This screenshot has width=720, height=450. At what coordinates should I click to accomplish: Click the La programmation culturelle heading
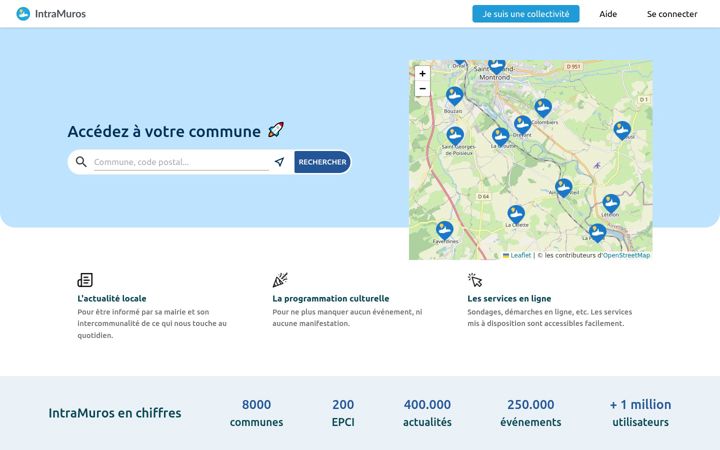(x=331, y=298)
